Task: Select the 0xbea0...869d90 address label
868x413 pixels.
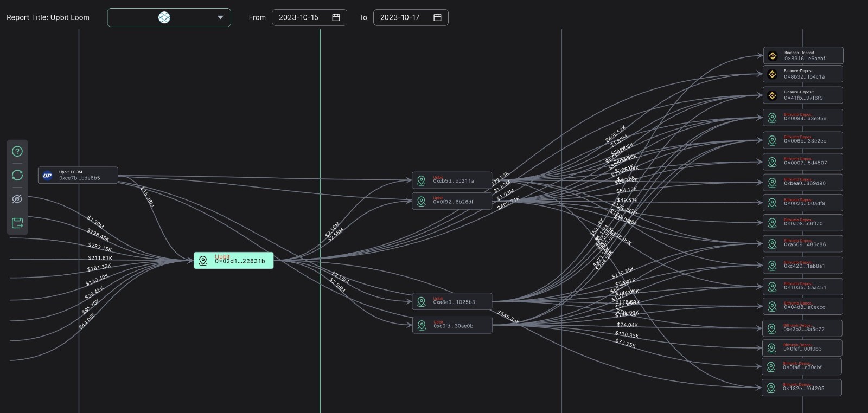Action: (x=805, y=183)
